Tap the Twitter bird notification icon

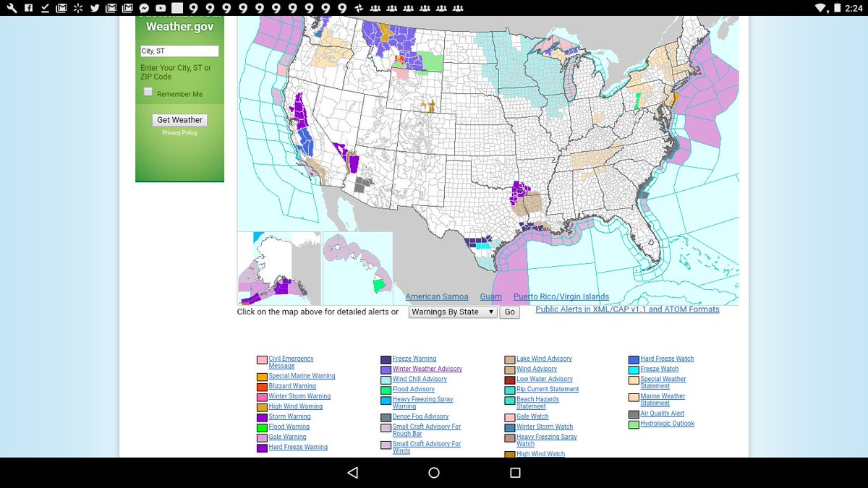coord(95,8)
